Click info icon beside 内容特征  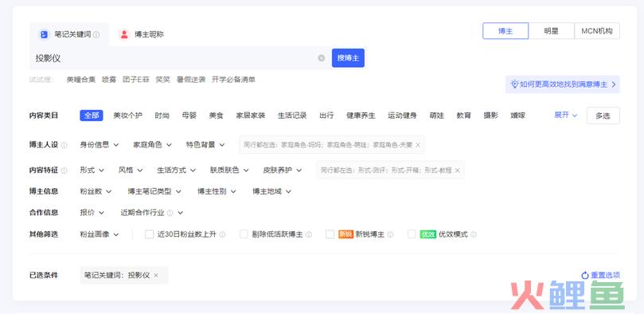[64, 171]
